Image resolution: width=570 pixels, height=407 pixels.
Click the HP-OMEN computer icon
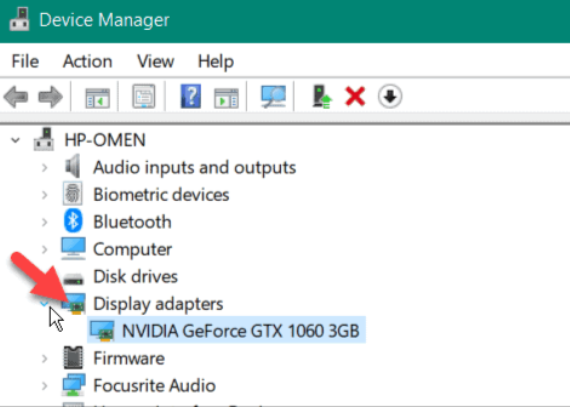point(44,139)
